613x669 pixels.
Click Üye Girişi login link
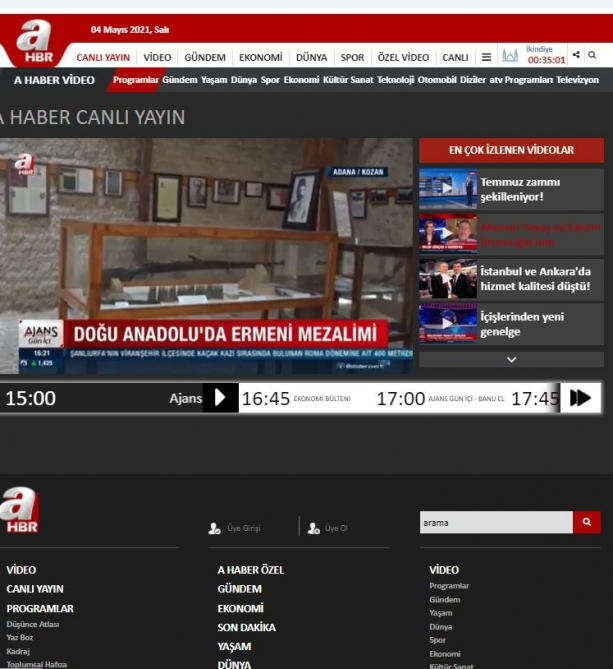tap(244, 528)
